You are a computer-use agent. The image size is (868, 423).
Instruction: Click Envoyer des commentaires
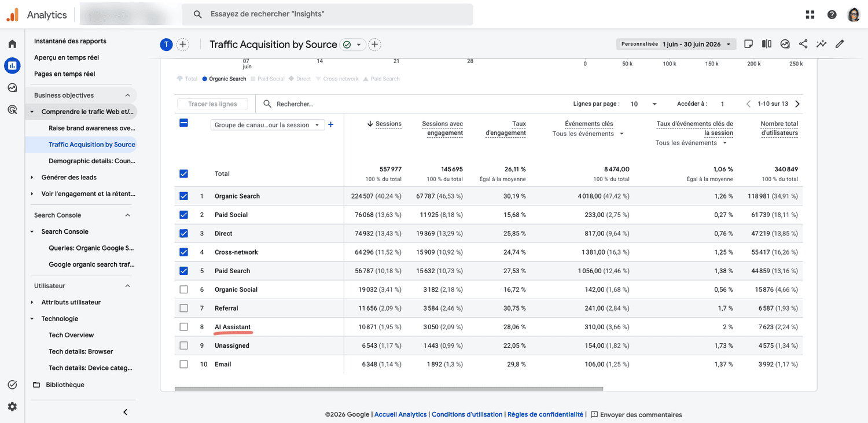636,415
